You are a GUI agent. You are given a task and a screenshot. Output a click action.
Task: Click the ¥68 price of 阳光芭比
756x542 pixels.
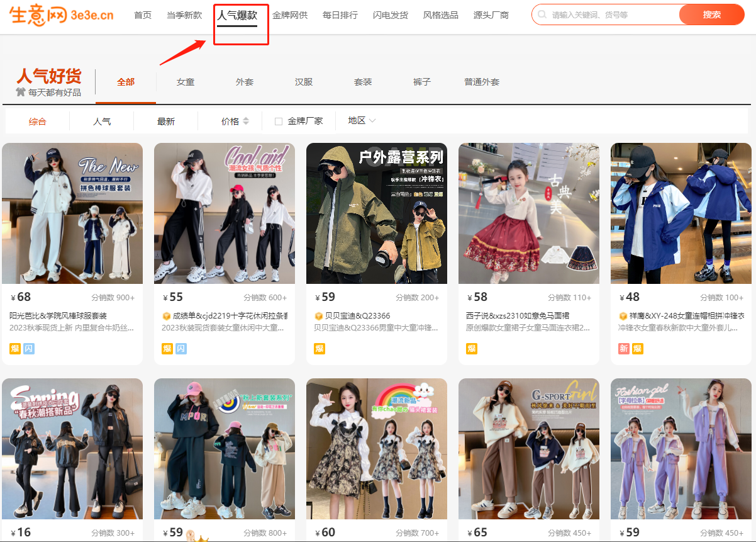point(21,297)
